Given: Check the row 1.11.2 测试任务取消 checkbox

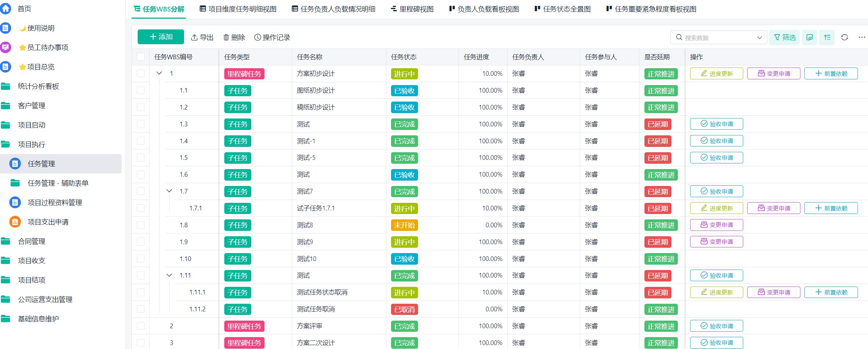Looking at the screenshot, I should pyautogui.click(x=141, y=309).
